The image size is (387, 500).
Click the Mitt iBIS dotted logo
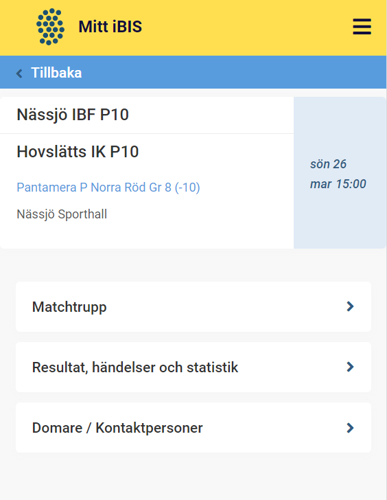[50, 27]
